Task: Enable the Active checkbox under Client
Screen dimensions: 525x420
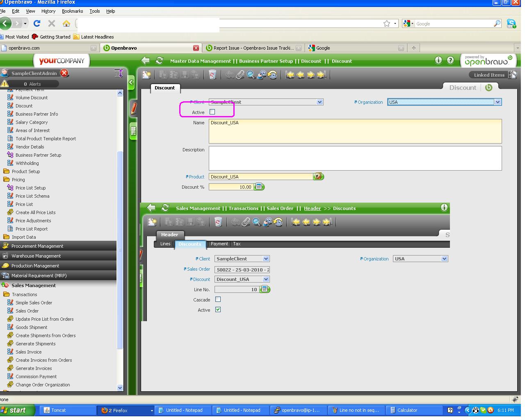Action: point(212,112)
